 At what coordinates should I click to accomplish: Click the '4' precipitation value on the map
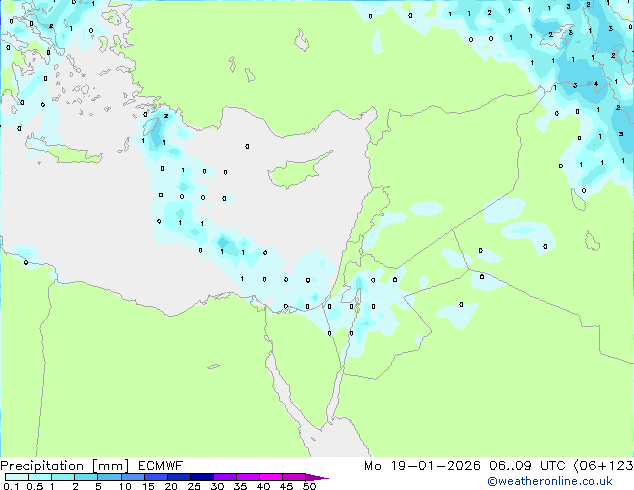click(x=595, y=84)
